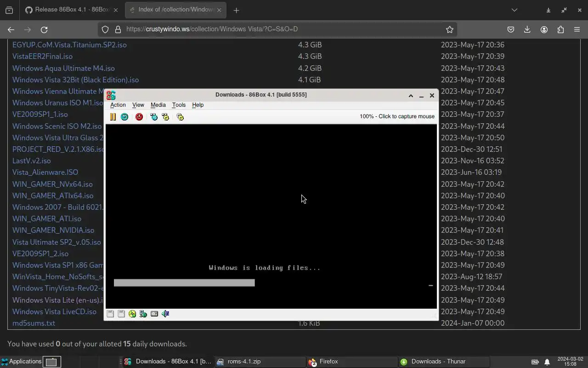
Task: Open VE2009SP1_1.iso link
Action: point(40,114)
